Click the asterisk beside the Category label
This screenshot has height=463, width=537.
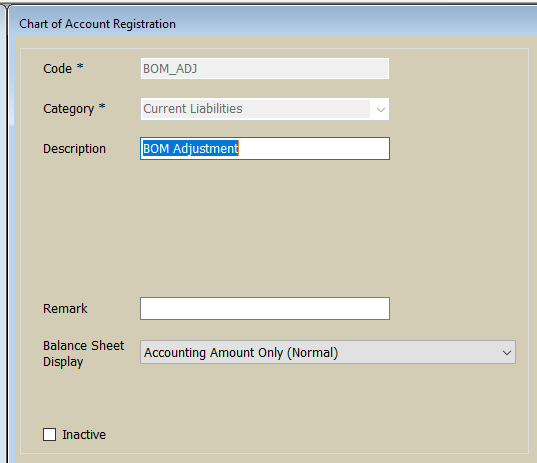coord(102,106)
